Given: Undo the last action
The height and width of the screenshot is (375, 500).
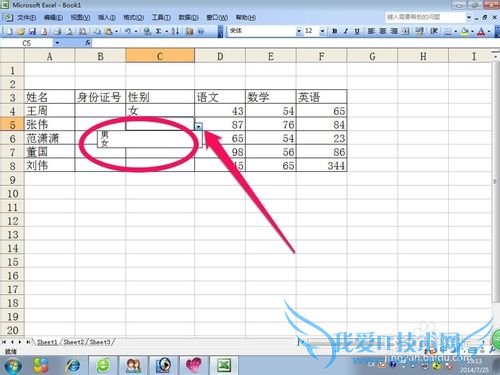Looking at the screenshot, I should 128,31.
